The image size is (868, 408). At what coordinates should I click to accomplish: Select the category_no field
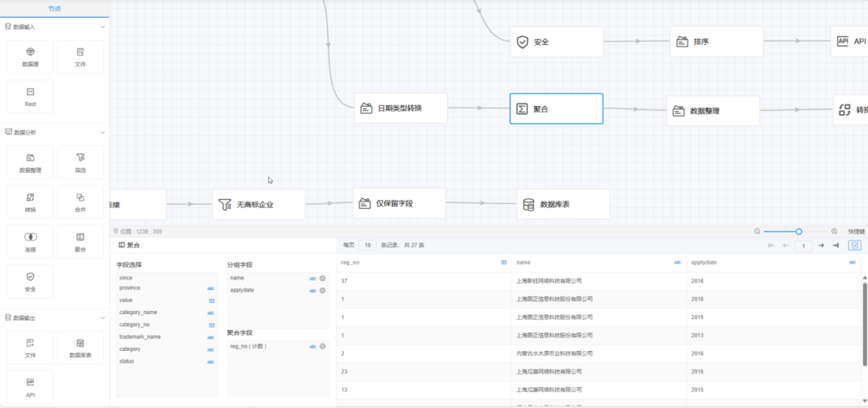[x=166, y=324]
